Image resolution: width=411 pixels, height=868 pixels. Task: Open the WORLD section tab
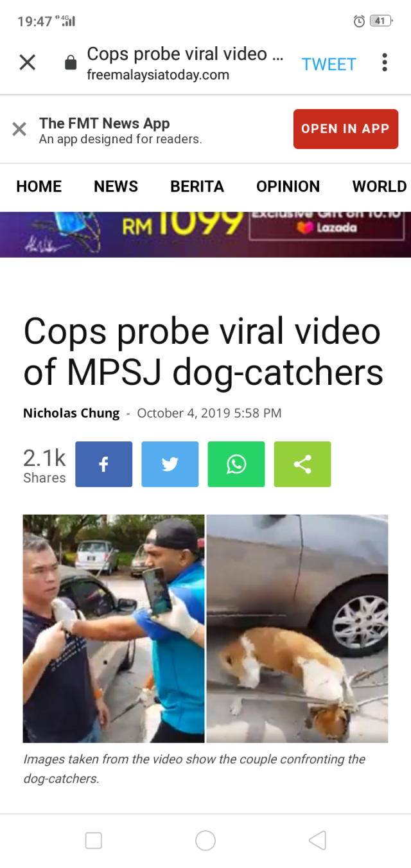pos(380,186)
